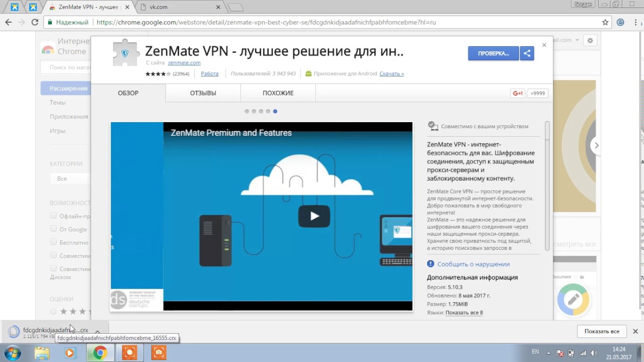The height and width of the screenshot is (362, 644).
Task: Click Сообщить о нарушении link
Action: click(473, 264)
